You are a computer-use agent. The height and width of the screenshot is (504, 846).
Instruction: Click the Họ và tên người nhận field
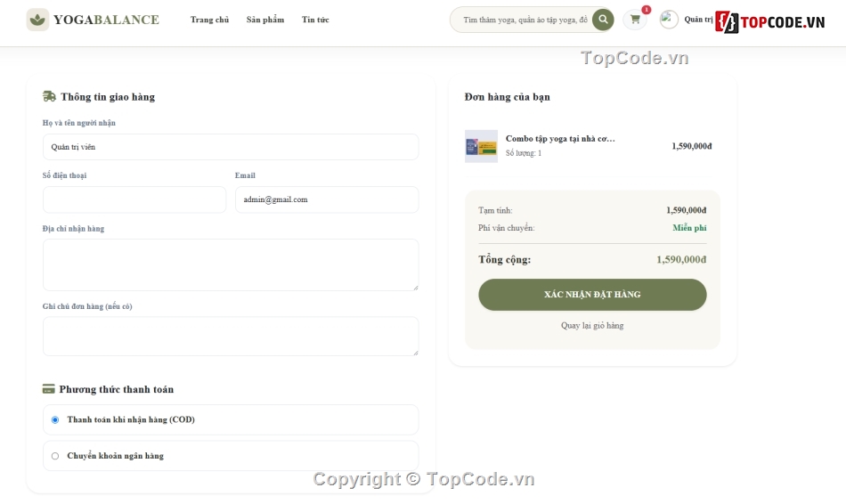(x=231, y=147)
